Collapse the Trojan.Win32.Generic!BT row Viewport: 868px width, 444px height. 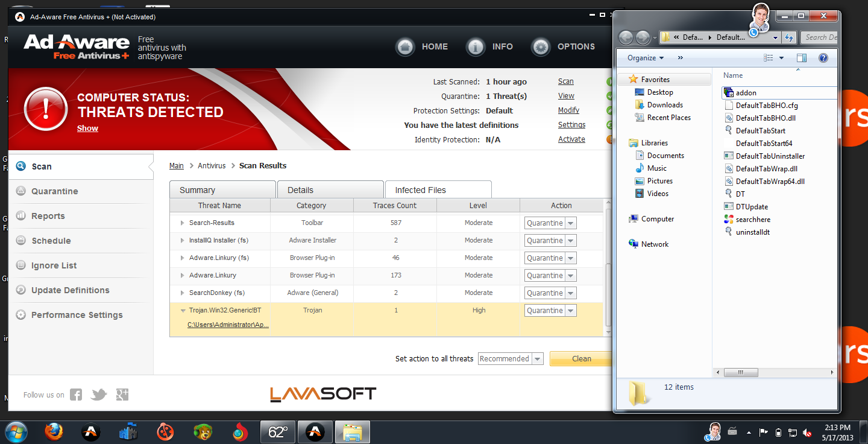tap(183, 311)
